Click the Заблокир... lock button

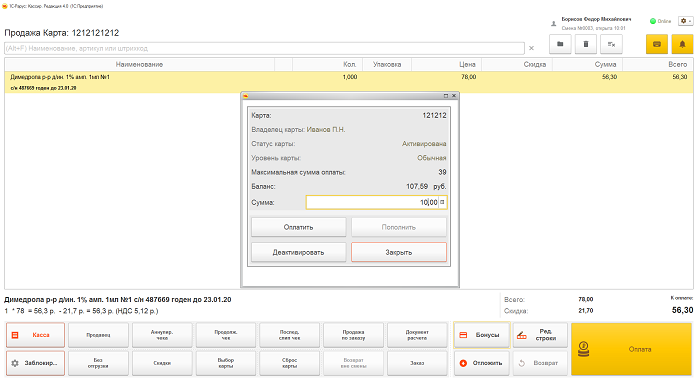tap(35, 363)
